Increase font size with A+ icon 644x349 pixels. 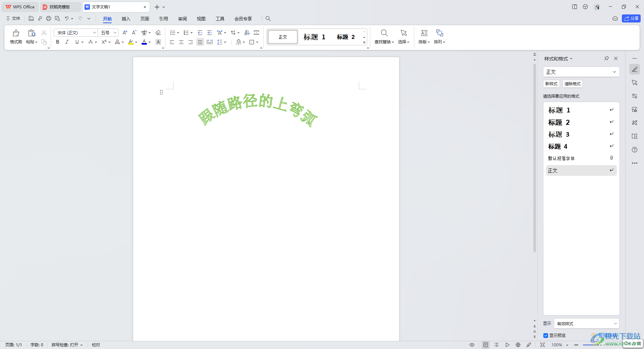pos(125,33)
